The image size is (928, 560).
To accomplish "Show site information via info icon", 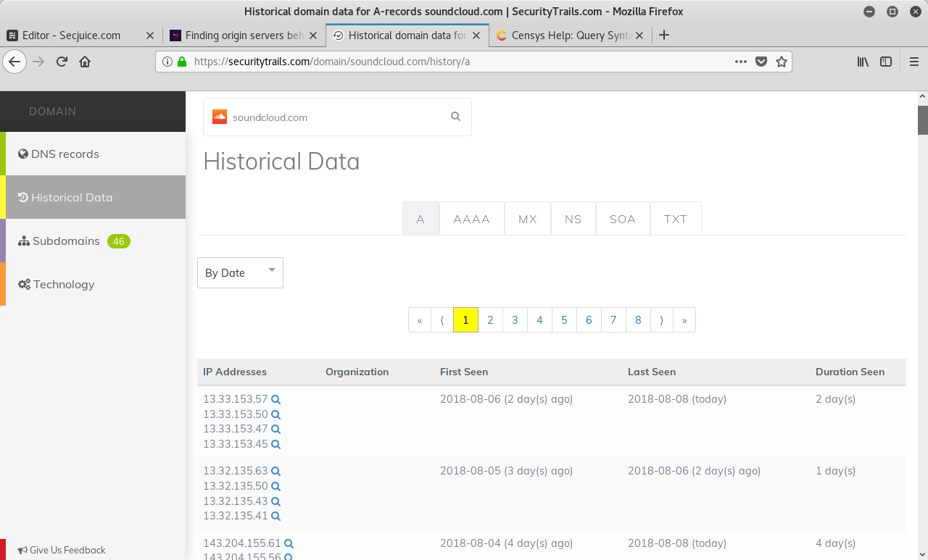I will click(x=167, y=62).
